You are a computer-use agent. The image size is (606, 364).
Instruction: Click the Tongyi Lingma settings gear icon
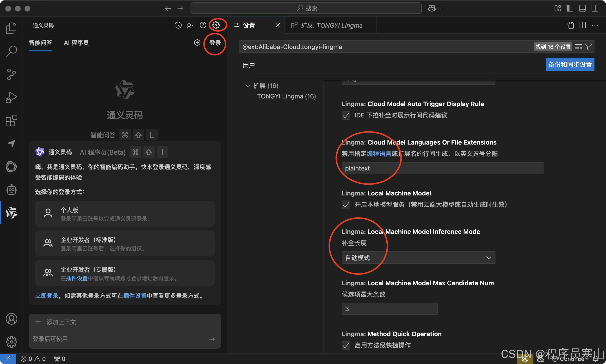216,25
